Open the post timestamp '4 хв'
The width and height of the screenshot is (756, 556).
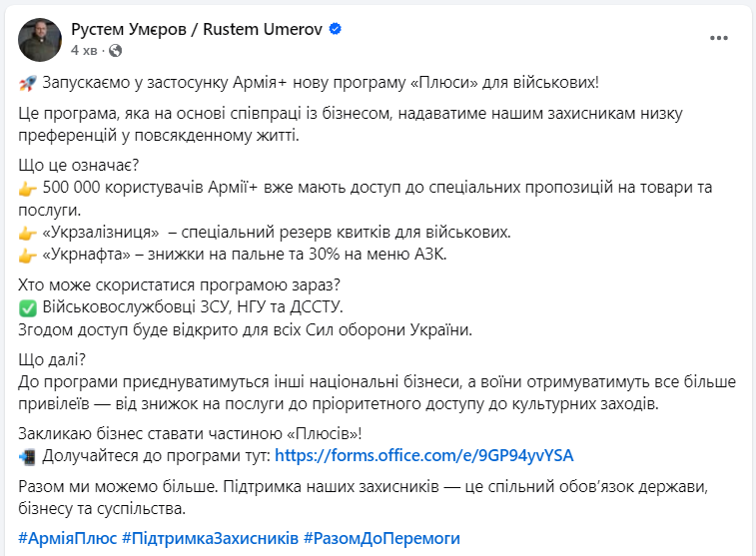[x=83, y=49]
